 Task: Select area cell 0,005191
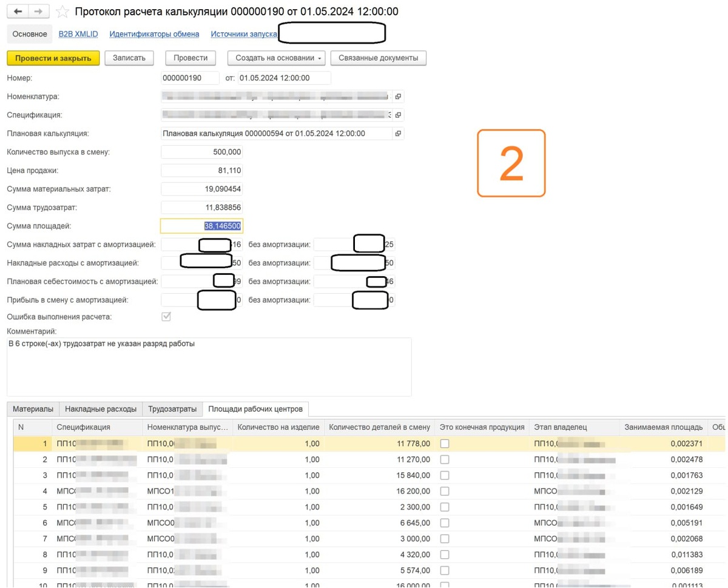point(664,523)
